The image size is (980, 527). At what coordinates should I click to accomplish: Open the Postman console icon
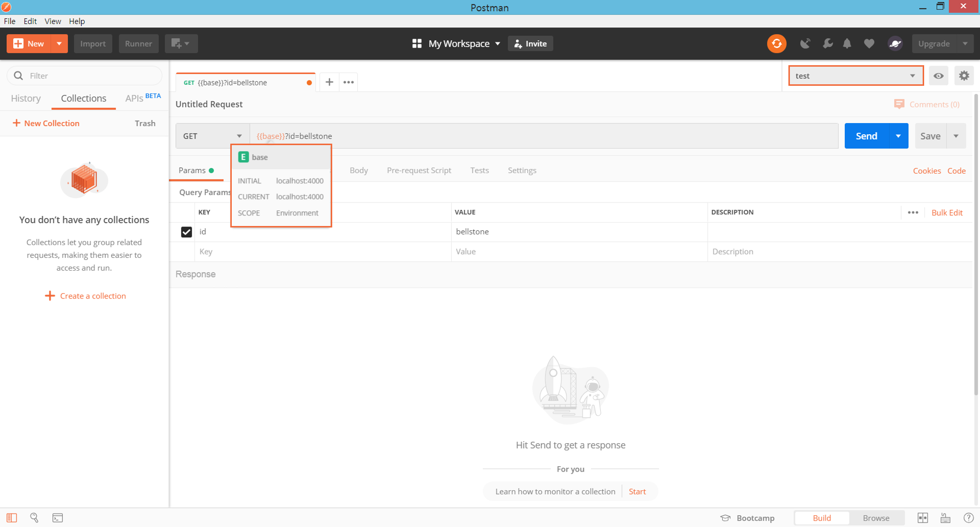pos(58,518)
